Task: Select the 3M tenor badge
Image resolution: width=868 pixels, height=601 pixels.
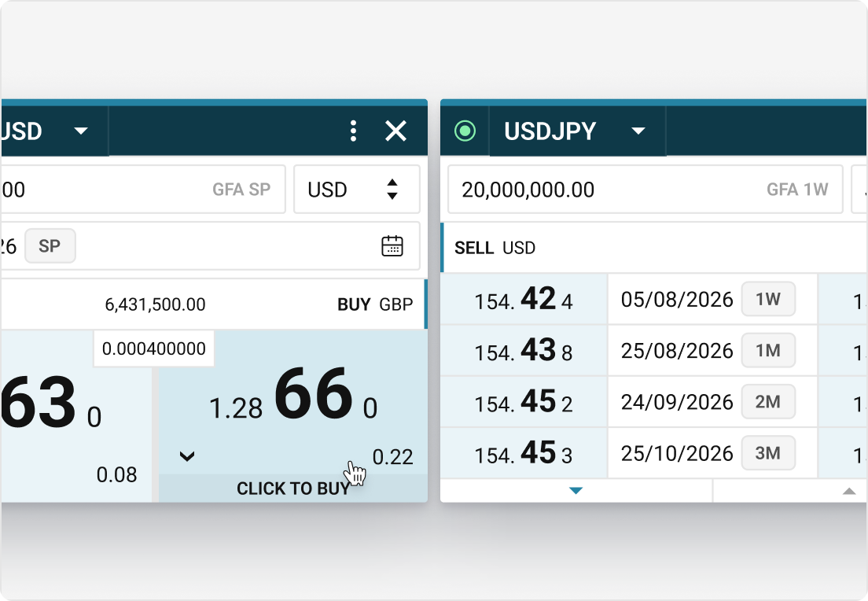Action: point(768,453)
